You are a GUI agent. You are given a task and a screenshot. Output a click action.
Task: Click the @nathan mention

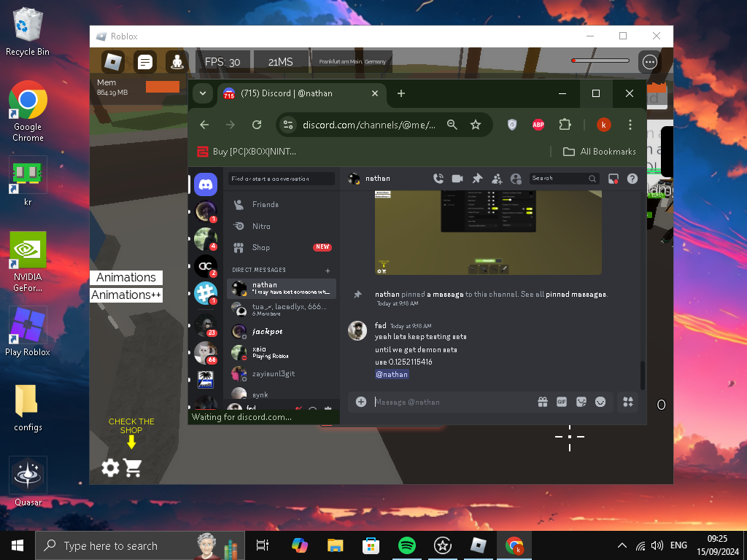[x=392, y=374]
